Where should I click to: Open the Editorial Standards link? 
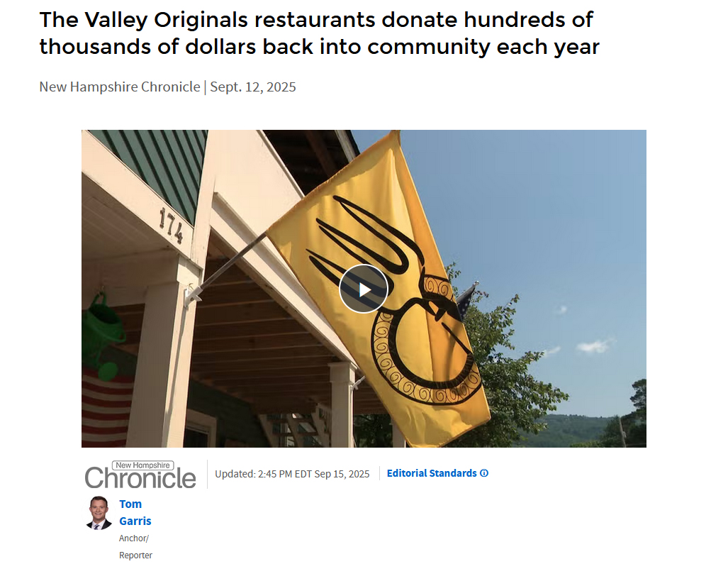pos(432,473)
